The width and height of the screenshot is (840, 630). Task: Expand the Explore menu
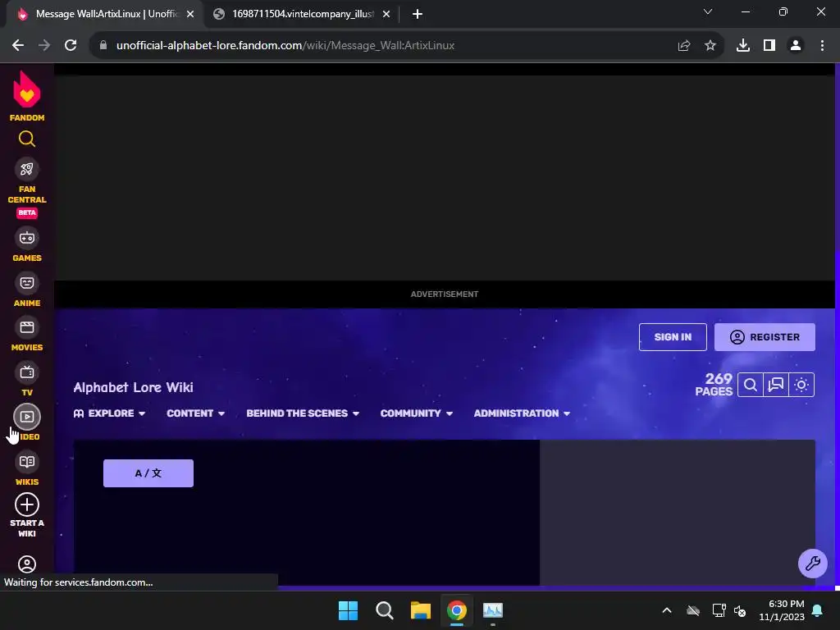click(x=109, y=413)
